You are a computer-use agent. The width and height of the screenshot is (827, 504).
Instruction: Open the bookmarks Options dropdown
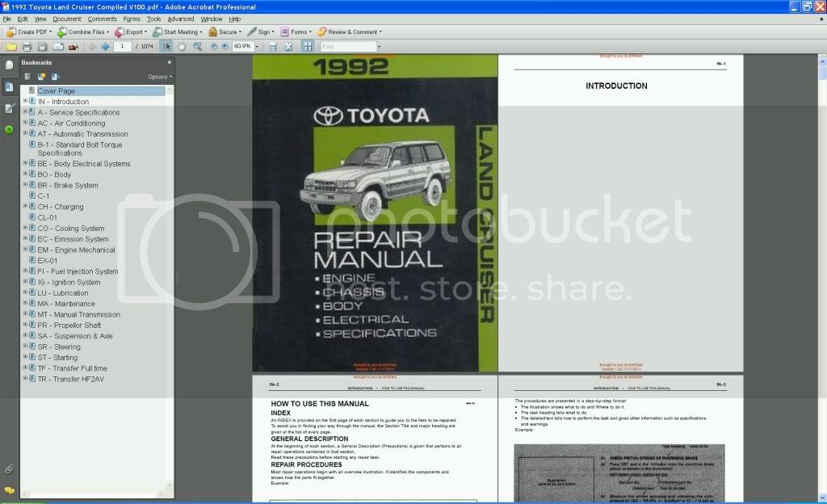point(159,77)
